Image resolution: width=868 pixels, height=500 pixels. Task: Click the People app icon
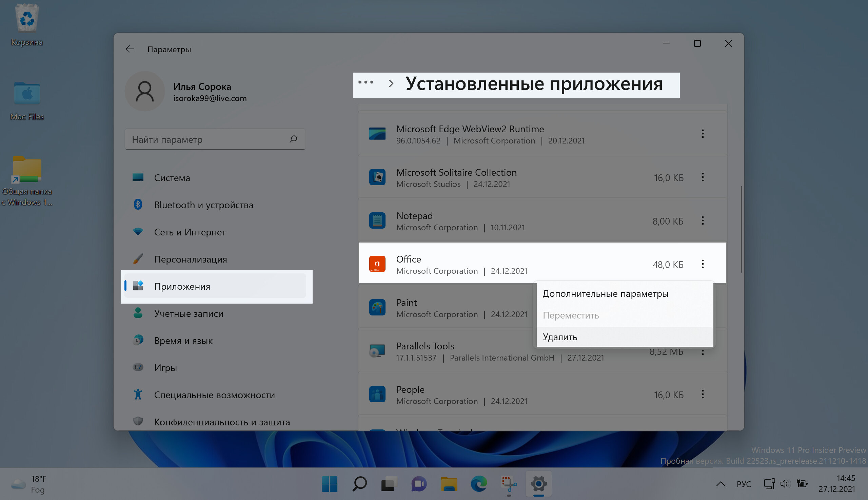coord(377,394)
